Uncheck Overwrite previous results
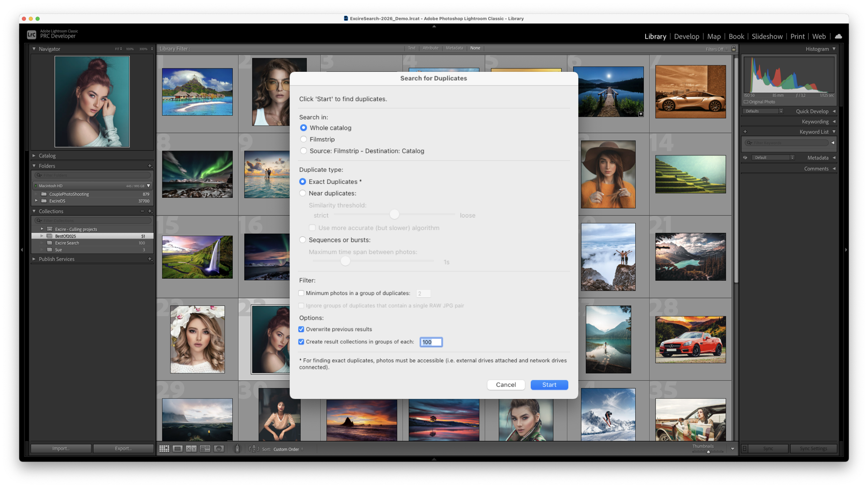The image size is (868, 488). click(x=301, y=329)
